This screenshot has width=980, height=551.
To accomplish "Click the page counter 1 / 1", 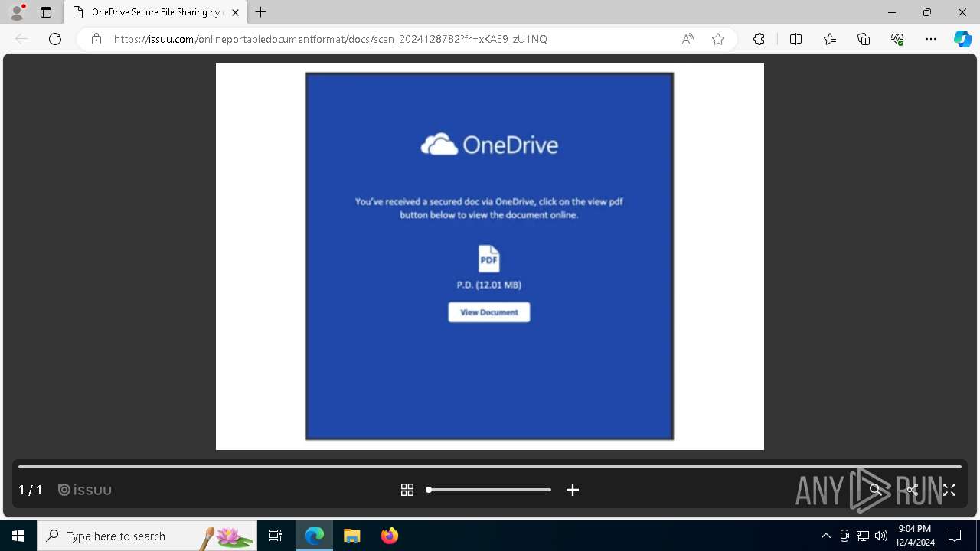I will (31, 490).
